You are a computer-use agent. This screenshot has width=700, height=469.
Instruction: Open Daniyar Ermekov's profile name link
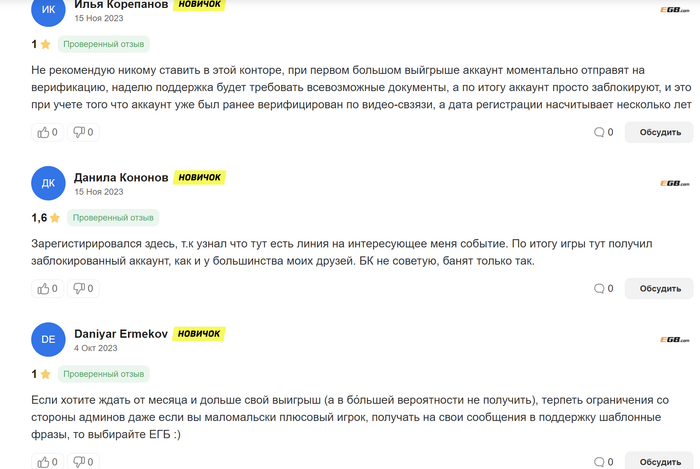[x=123, y=333]
